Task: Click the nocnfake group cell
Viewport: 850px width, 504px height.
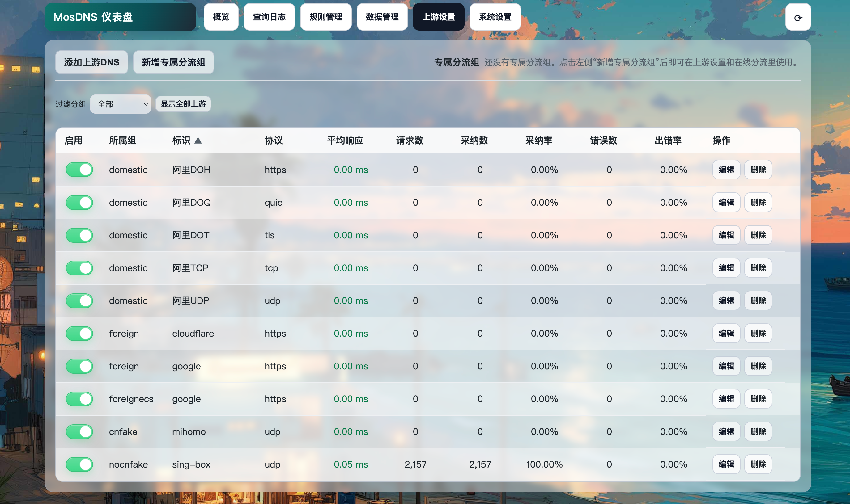Action: pos(128,464)
